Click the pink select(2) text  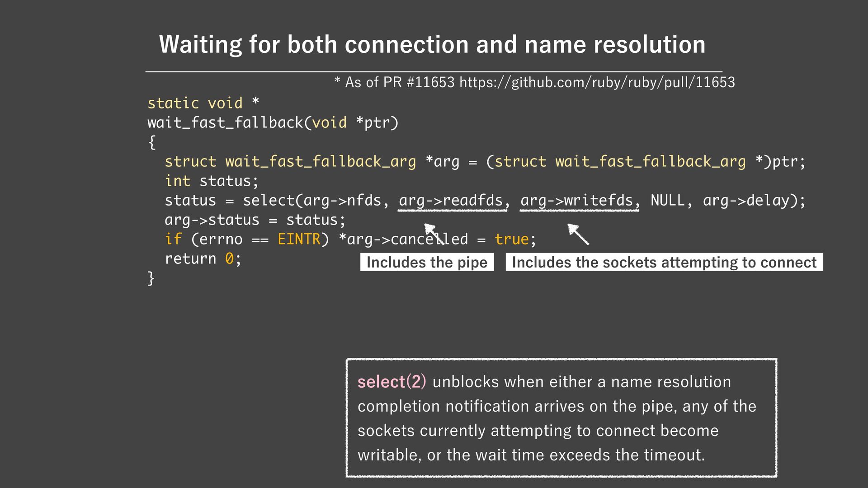(392, 382)
